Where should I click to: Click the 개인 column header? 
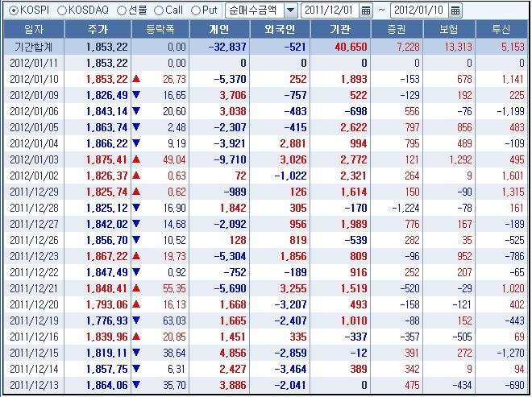pos(219,29)
